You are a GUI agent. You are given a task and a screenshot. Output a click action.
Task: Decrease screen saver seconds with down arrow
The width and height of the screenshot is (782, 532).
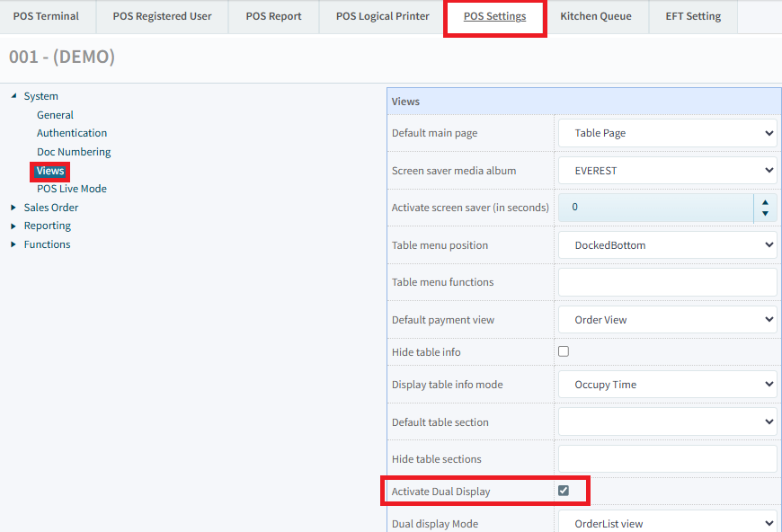(764, 214)
